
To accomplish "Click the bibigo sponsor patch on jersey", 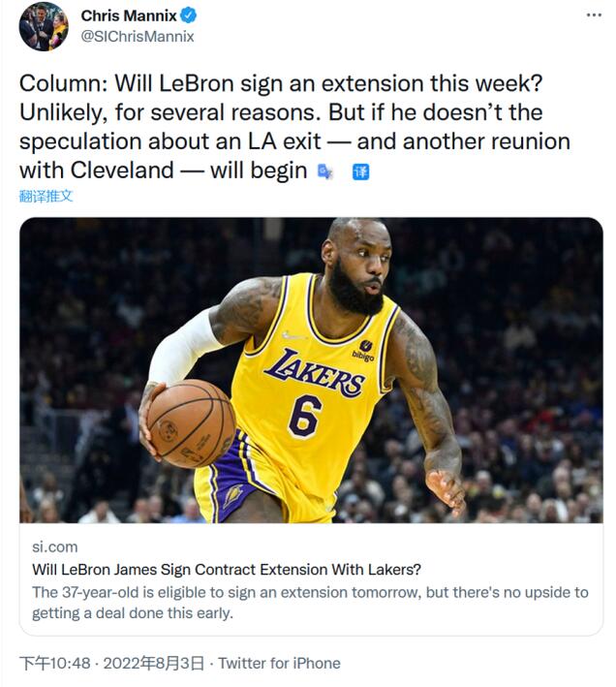I will click(366, 350).
